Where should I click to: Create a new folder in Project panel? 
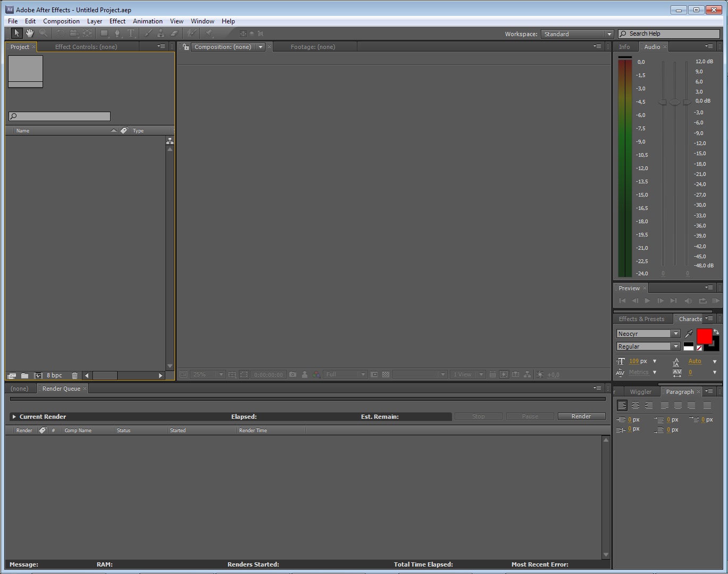tap(24, 375)
